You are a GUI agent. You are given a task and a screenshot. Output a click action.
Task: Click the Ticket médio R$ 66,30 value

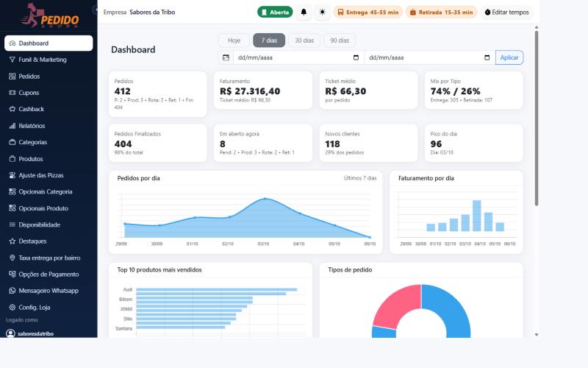[x=345, y=91]
